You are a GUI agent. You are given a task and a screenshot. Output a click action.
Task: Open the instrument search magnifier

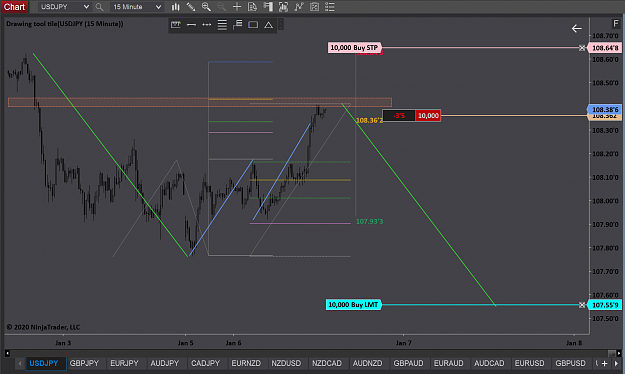tap(99, 7)
